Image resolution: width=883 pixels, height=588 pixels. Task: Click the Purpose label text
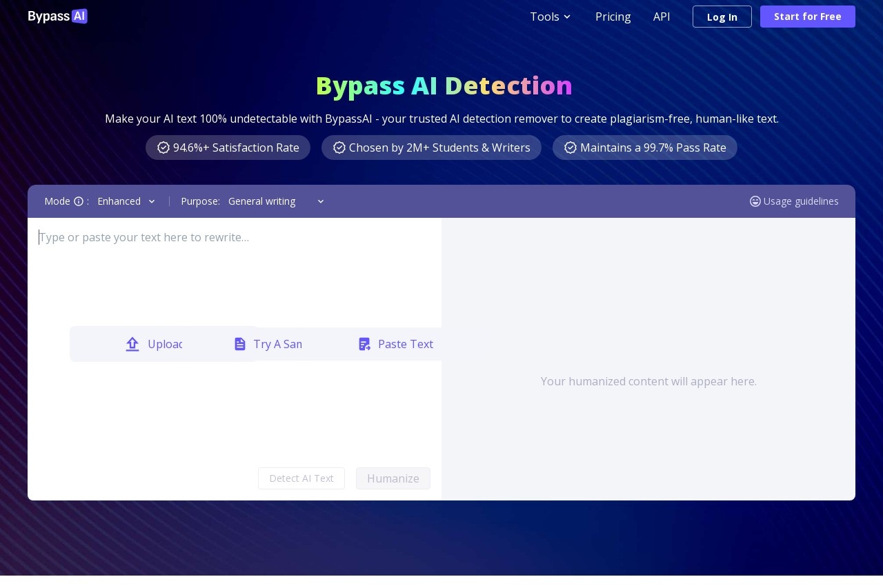pyautogui.click(x=200, y=201)
